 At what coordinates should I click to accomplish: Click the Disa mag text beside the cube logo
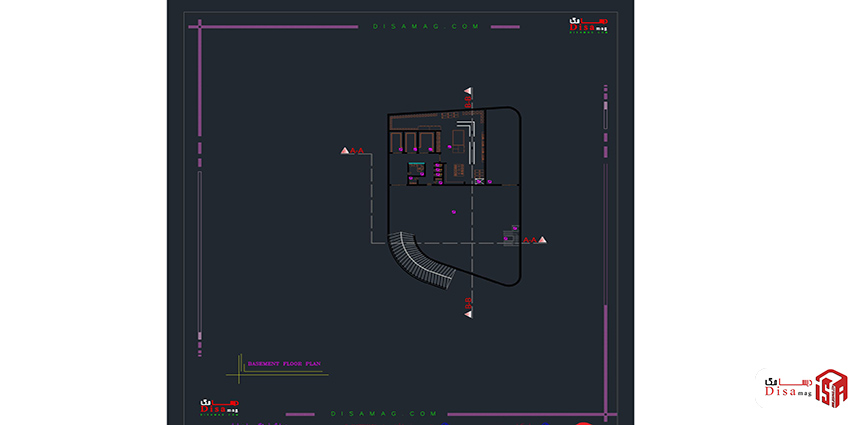coord(784,386)
